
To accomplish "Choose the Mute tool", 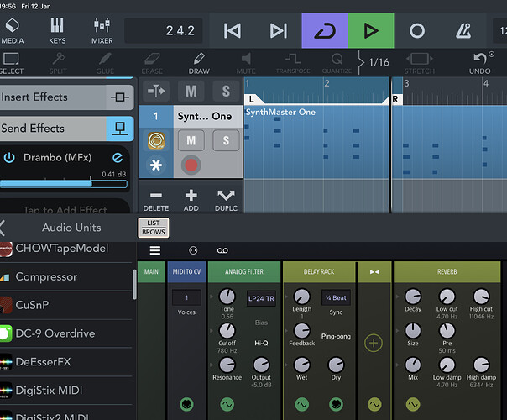I will 246,63.
